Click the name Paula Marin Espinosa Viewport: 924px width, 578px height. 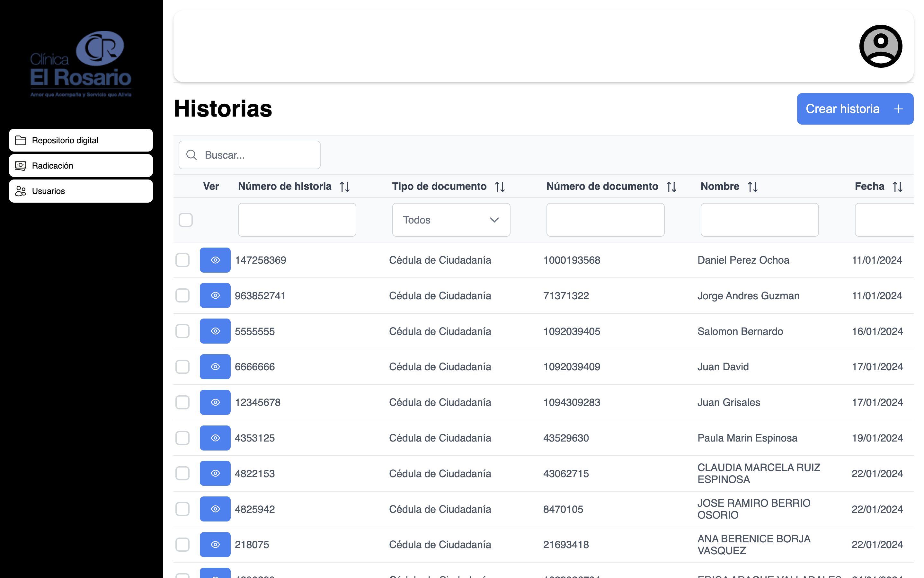pos(747,438)
